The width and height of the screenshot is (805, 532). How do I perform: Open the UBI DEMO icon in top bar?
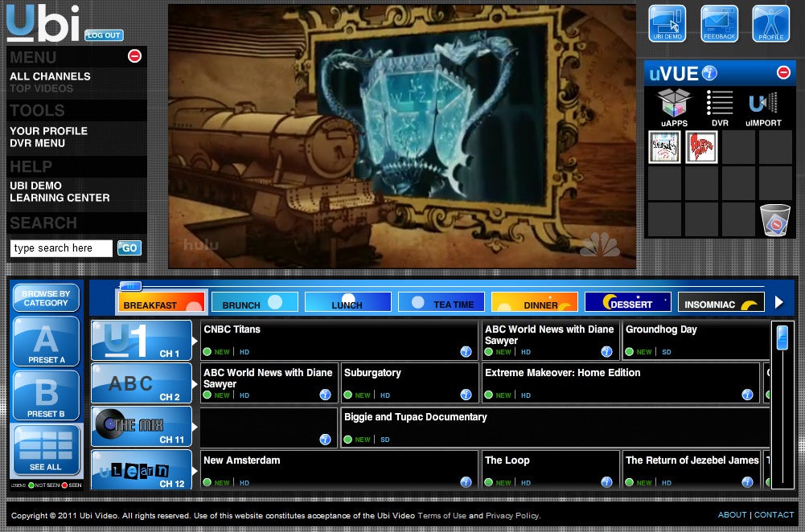click(667, 23)
